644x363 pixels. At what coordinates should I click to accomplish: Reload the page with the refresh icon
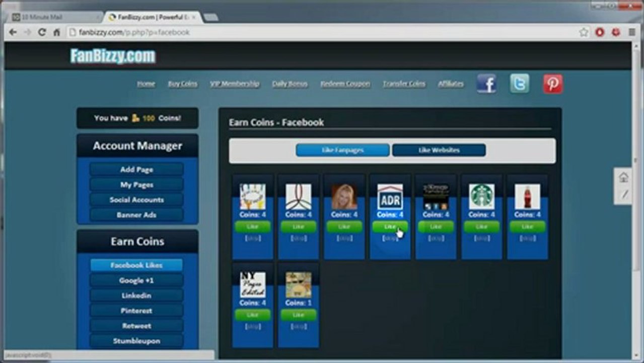click(x=42, y=32)
